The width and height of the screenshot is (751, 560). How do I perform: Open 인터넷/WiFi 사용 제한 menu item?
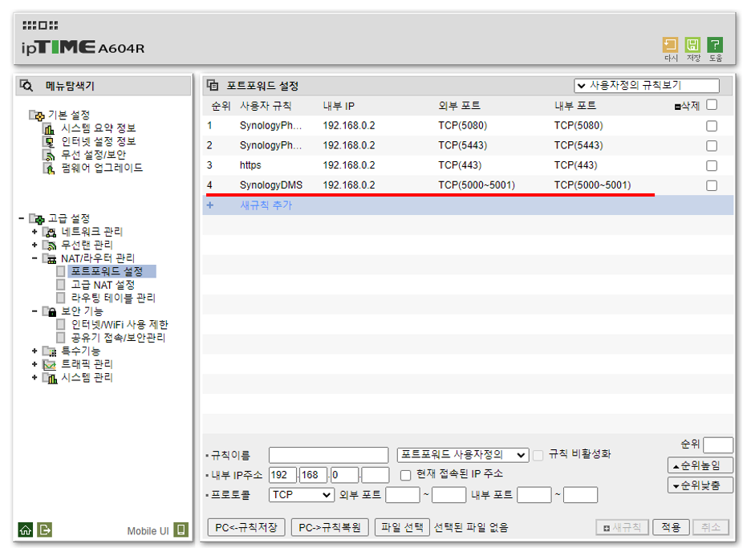click(x=120, y=325)
